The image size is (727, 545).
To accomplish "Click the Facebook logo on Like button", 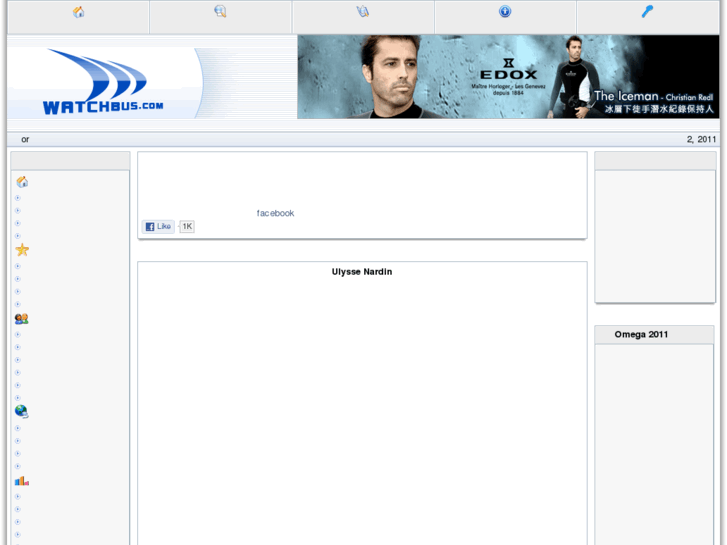I will (x=150, y=226).
